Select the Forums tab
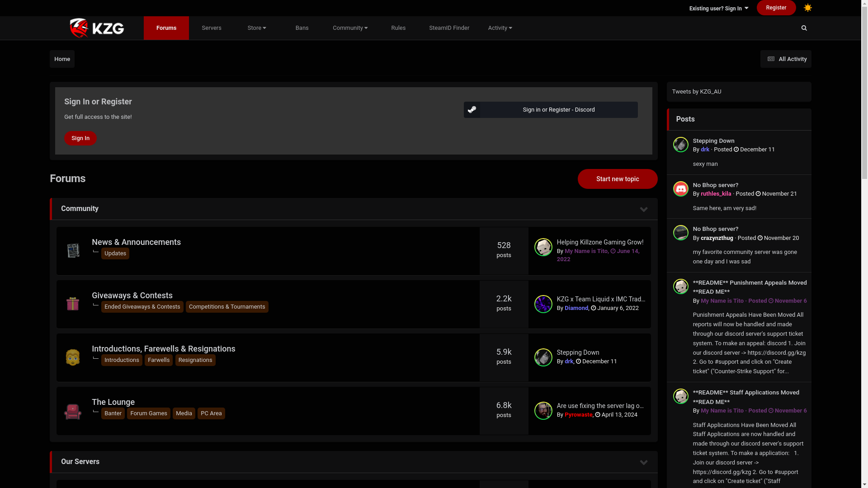868x488 pixels. 166,28
